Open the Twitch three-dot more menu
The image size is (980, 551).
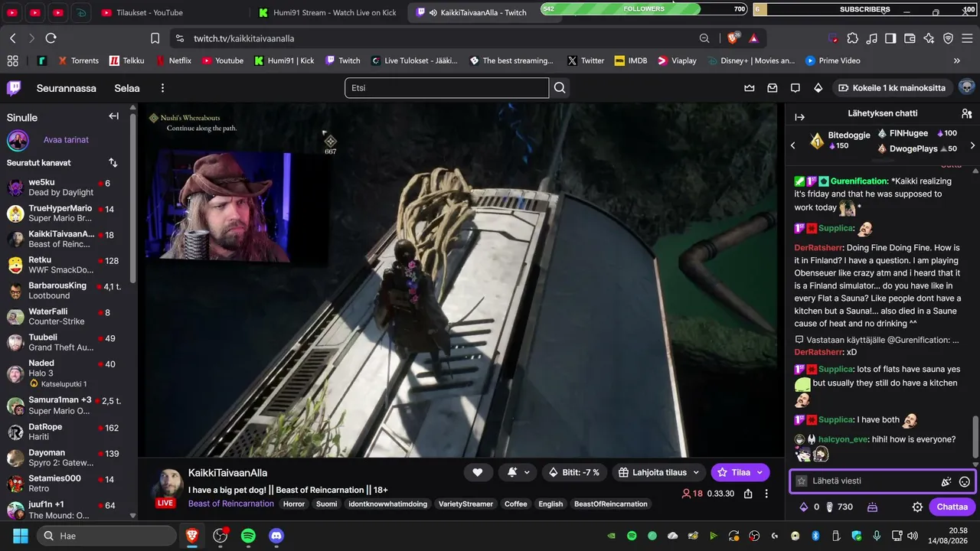click(162, 88)
